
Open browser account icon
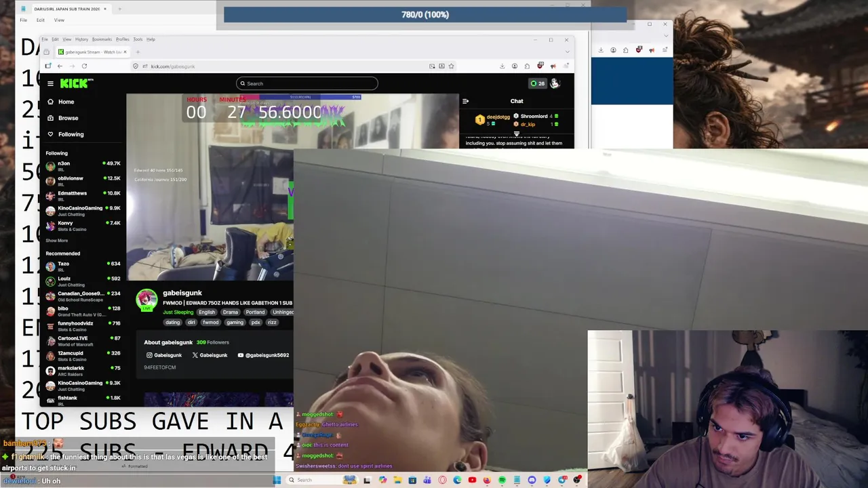(x=515, y=66)
